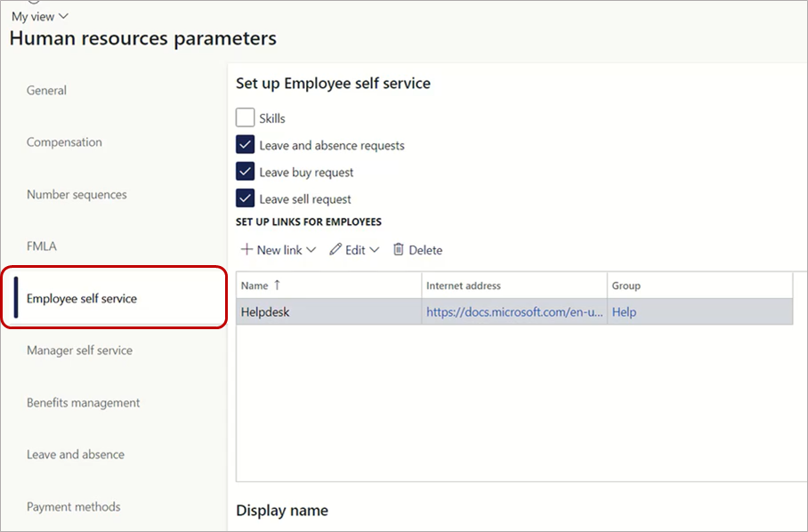This screenshot has height=532, width=808.
Task: Click the plus icon for New link
Action: pos(246,250)
